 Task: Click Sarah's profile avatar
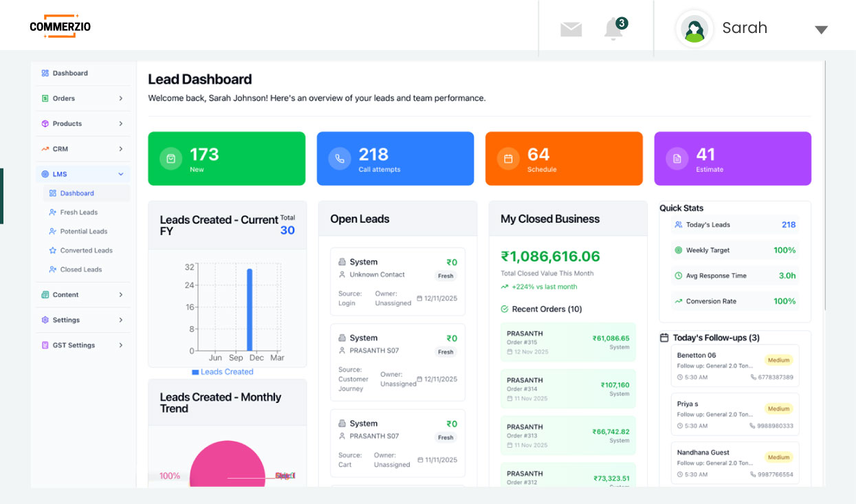(694, 29)
